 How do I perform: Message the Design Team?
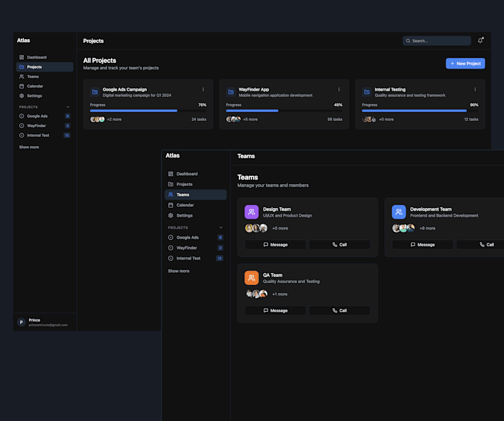point(275,245)
